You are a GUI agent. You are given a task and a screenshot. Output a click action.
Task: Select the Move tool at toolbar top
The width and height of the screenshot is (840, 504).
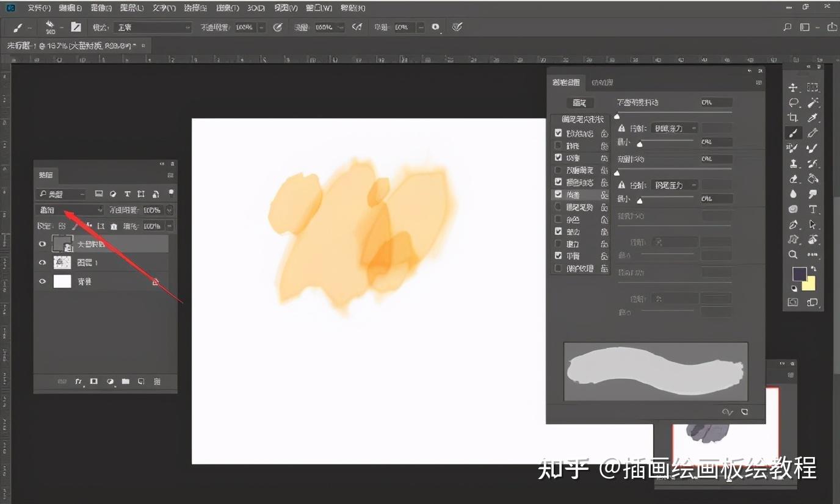point(793,88)
